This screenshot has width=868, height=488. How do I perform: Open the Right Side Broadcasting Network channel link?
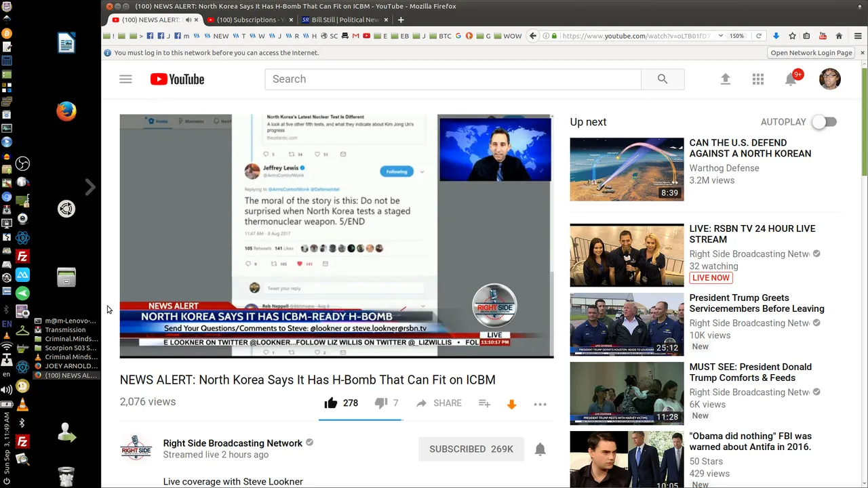tap(233, 443)
